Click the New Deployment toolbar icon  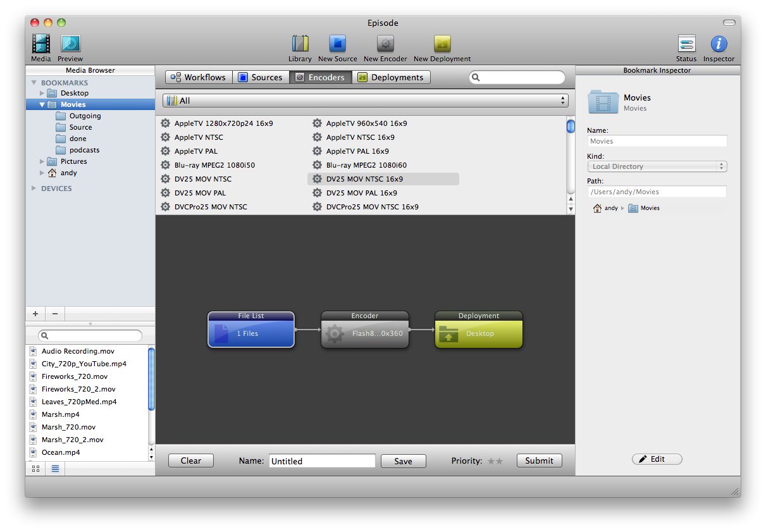[x=442, y=44]
